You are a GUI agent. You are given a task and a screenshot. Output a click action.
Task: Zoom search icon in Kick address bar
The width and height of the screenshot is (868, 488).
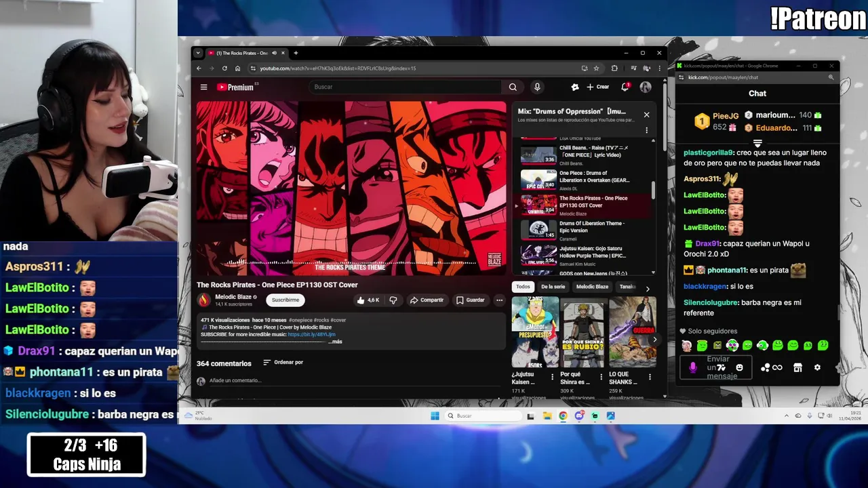pos(831,77)
